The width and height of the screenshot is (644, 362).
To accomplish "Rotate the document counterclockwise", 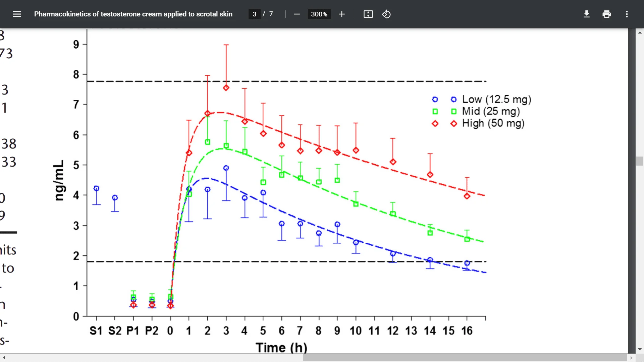I will pyautogui.click(x=386, y=14).
